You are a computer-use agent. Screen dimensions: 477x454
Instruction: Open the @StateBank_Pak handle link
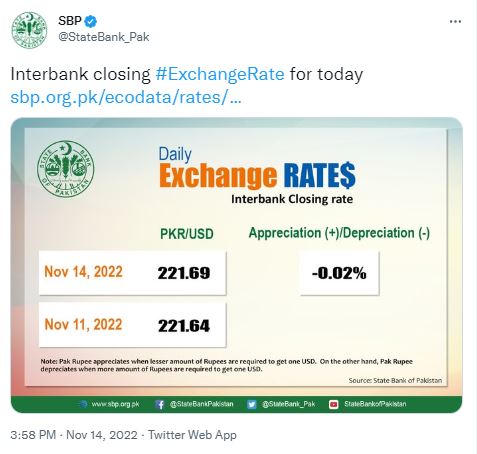[x=104, y=37]
